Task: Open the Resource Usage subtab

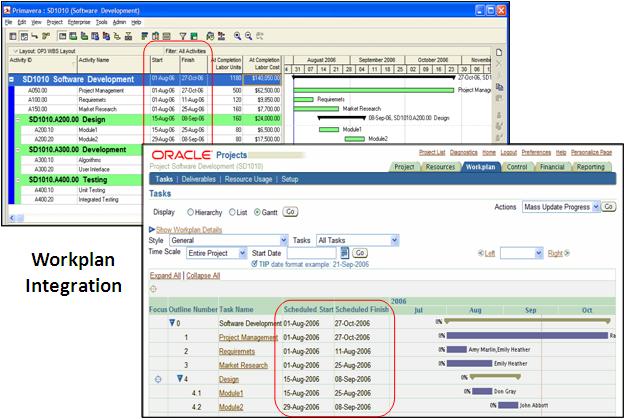Action: click(x=248, y=179)
